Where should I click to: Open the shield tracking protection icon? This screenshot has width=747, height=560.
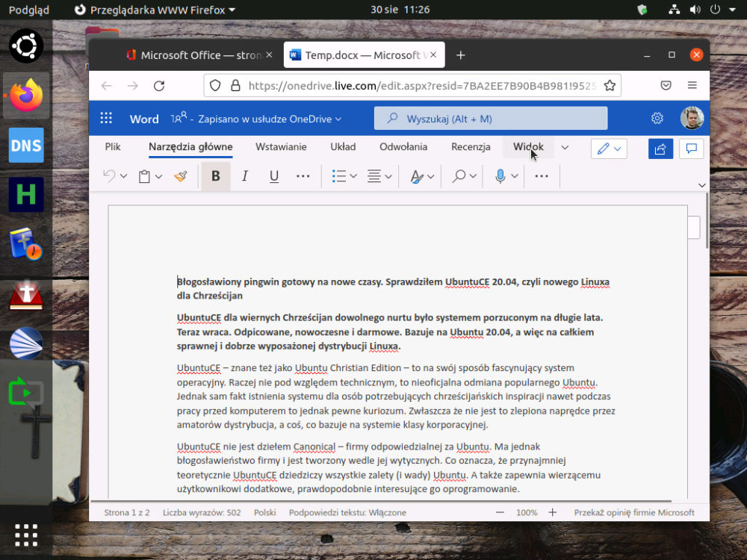(215, 86)
